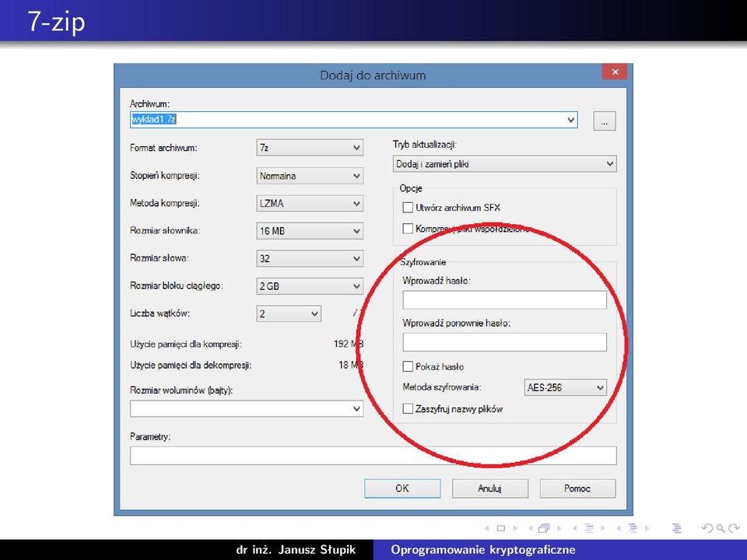Screen dimensions: 747x560
Task: Click into the Wprowadź hasło field
Action: click(505, 300)
